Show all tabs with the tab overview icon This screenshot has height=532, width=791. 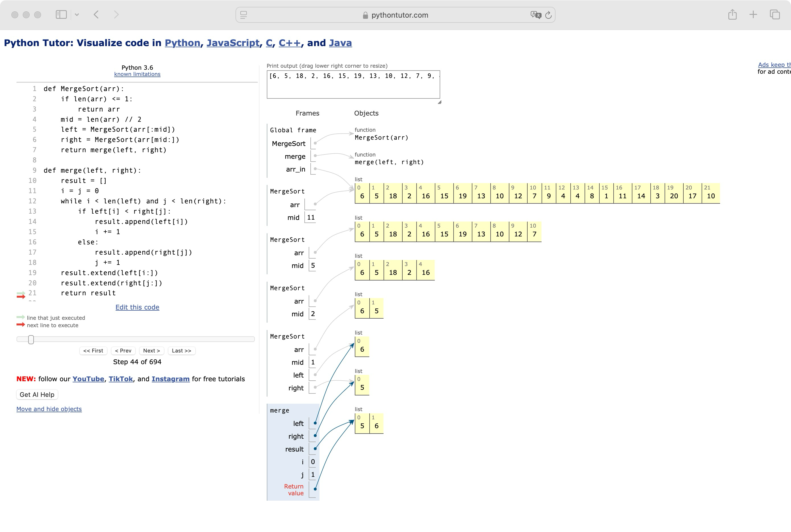pos(775,15)
